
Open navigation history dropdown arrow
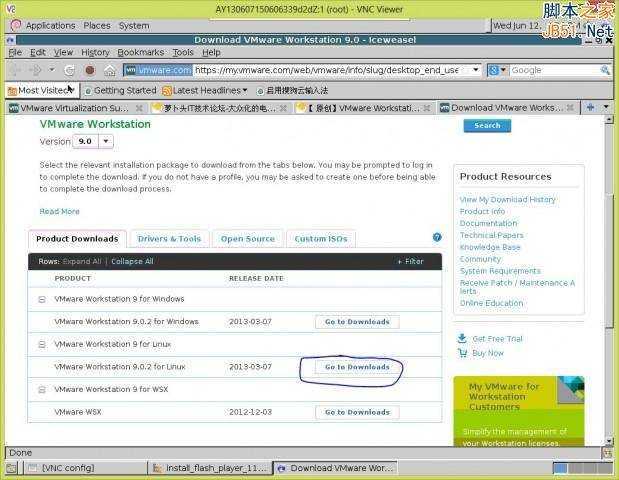[52, 70]
